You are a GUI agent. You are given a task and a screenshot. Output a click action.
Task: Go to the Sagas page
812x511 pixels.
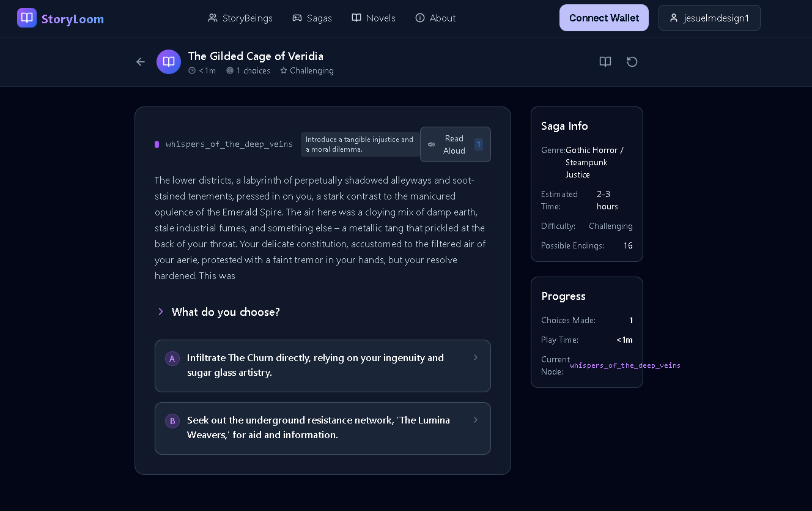click(312, 18)
